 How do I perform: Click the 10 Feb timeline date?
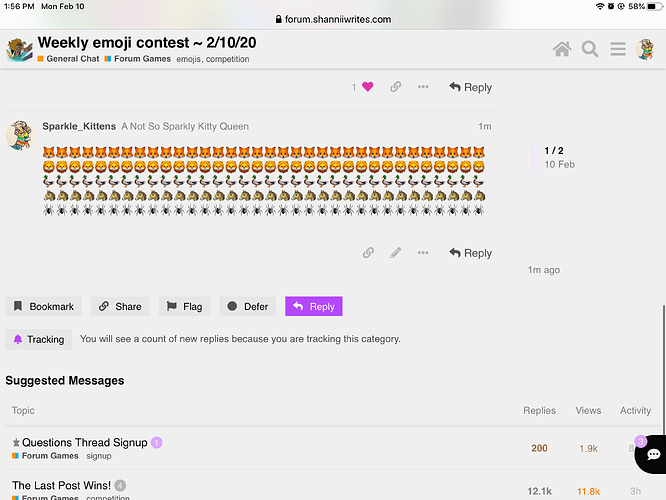(559, 164)
